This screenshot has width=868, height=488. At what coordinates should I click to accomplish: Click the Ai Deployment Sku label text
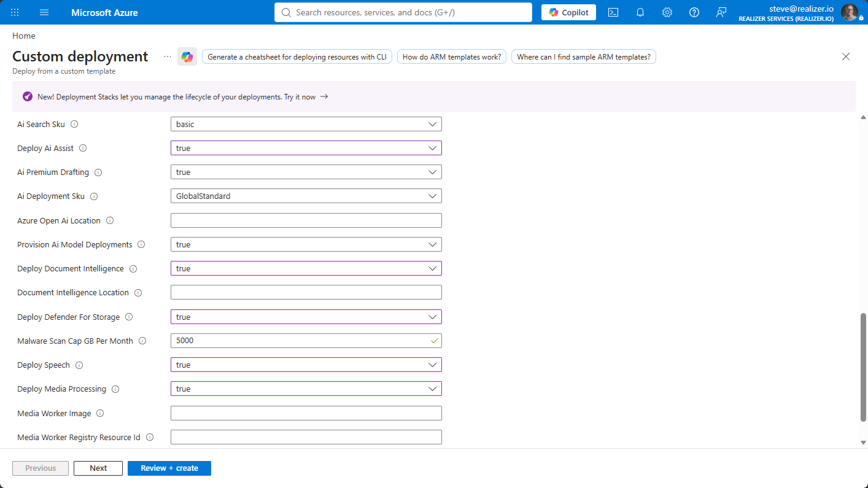coord(51,196)
